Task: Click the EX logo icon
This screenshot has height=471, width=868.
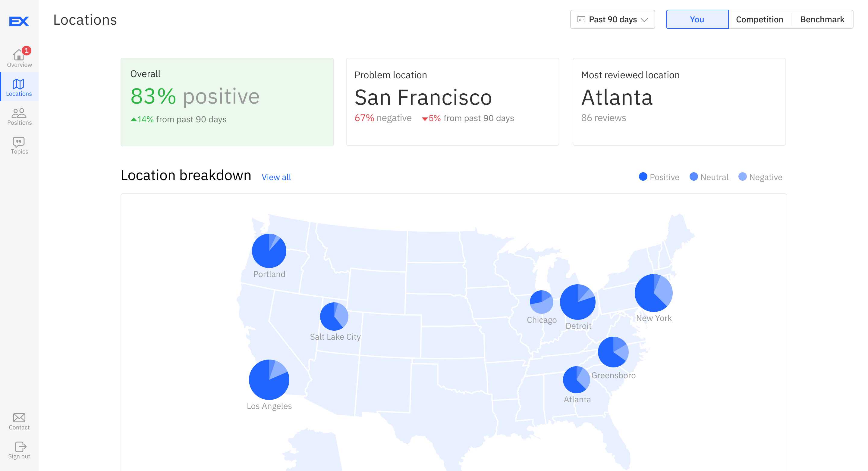Action: 19,21
